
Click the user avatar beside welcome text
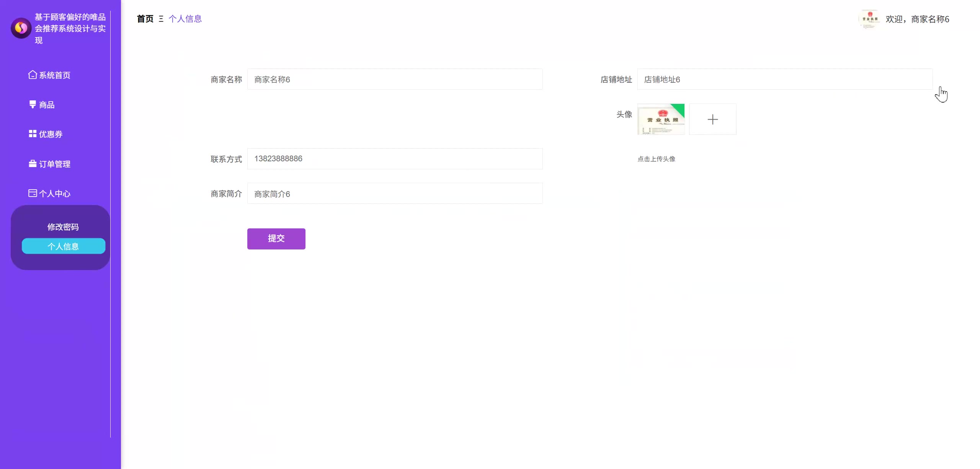coord(869,19)
